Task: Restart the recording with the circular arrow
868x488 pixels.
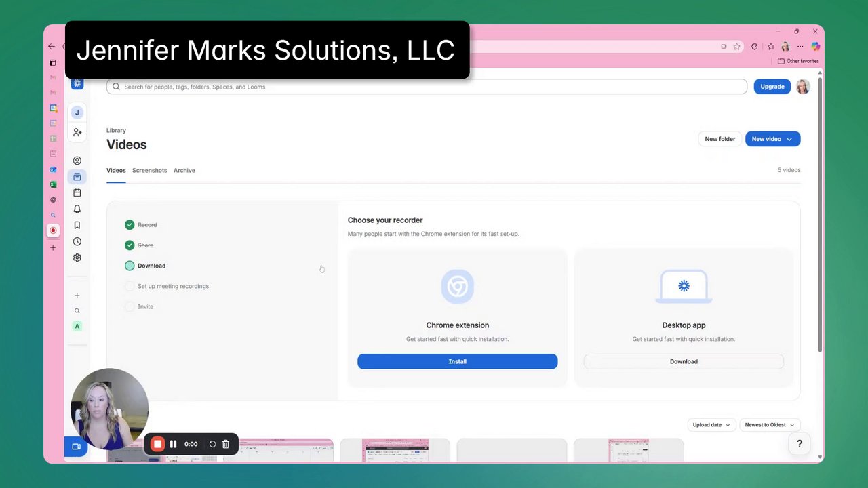Action: (x=212, y=444)
